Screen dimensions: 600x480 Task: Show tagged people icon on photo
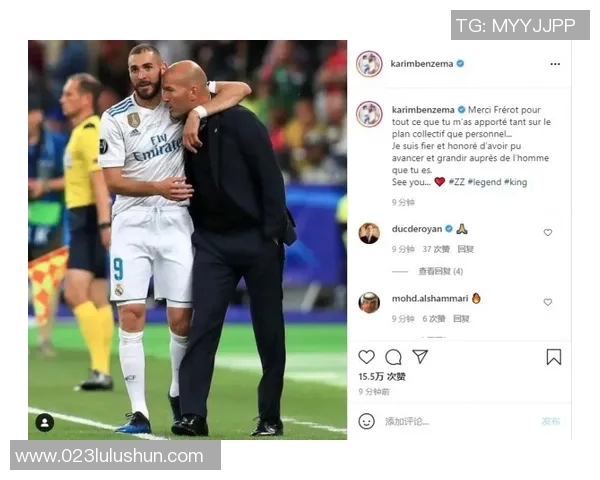point(45,423)
